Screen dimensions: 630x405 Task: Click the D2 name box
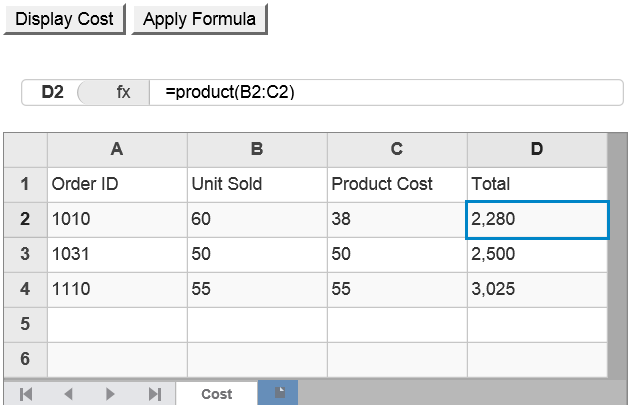point(52,92)
